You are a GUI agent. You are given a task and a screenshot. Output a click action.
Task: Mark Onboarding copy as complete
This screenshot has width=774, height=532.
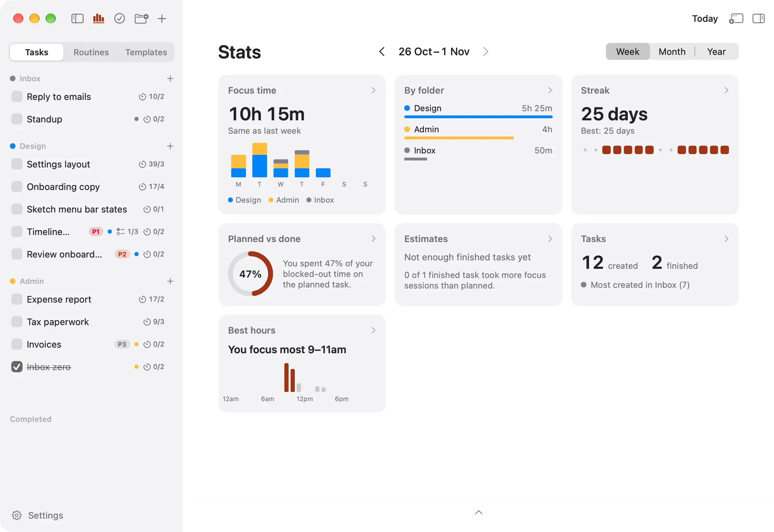click(17, 186)
